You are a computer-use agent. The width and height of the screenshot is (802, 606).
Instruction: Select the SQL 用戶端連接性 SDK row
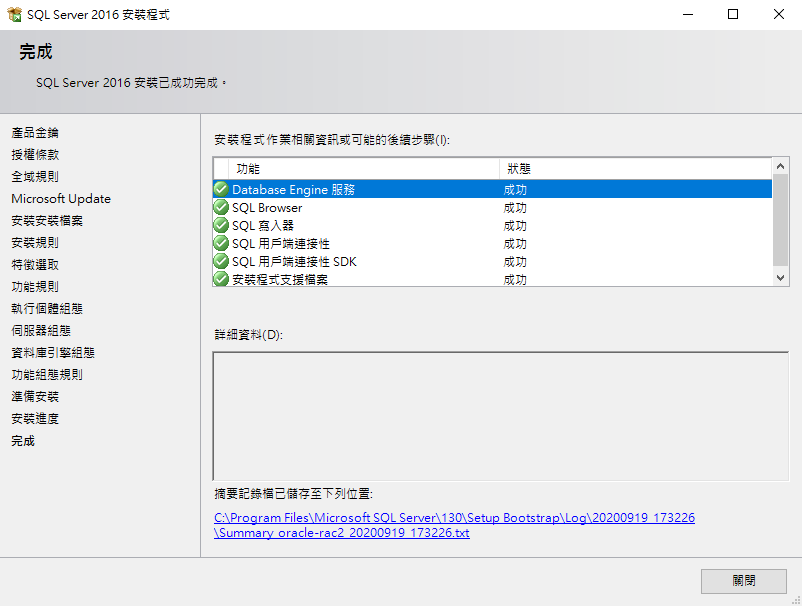[493, 261]
